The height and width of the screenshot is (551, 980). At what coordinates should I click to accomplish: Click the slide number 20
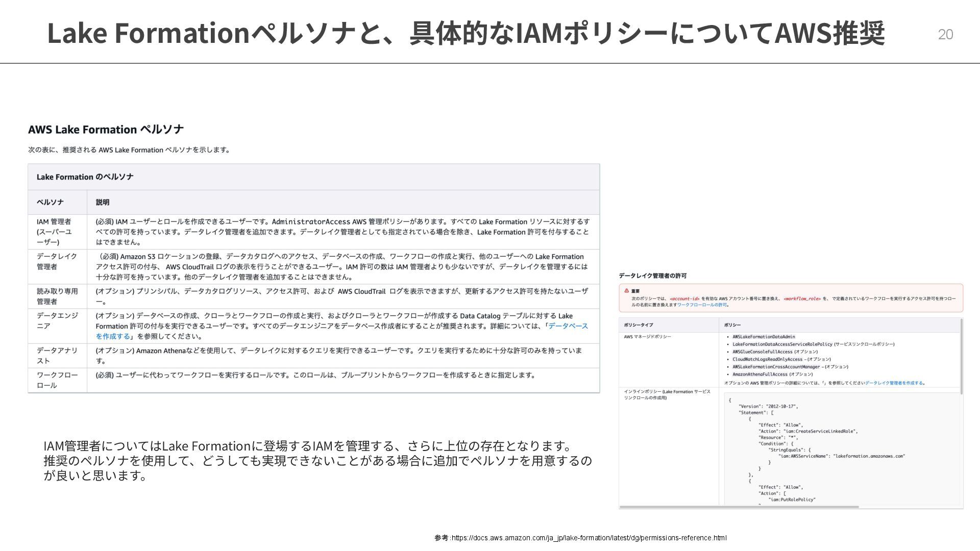[945, 34]
